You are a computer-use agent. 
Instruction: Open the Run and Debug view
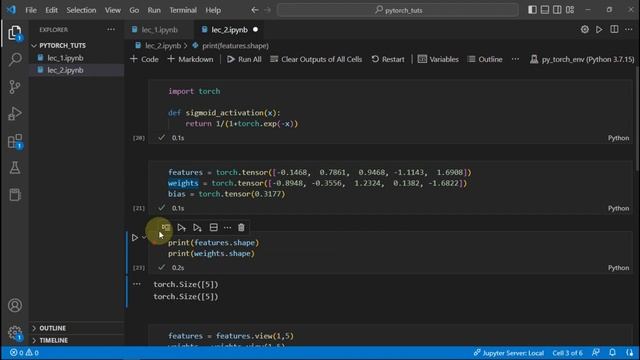point(15,113)
